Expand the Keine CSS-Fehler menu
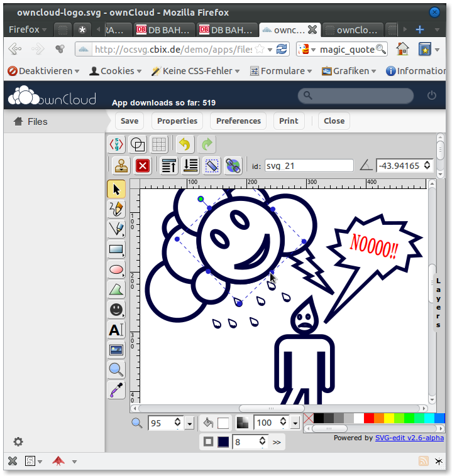The height and width of the screenshot is (476, 452). tap(196, 71)
